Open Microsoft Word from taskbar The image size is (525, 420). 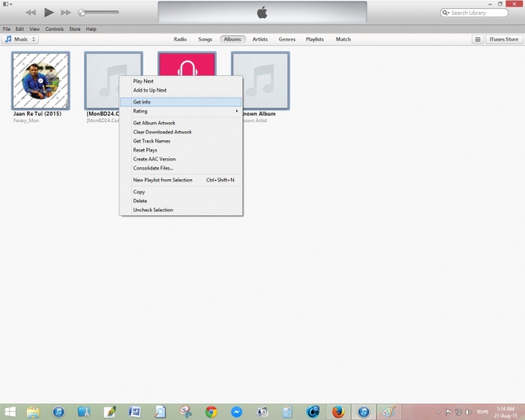pyautogui.click(x=134, y=412)
